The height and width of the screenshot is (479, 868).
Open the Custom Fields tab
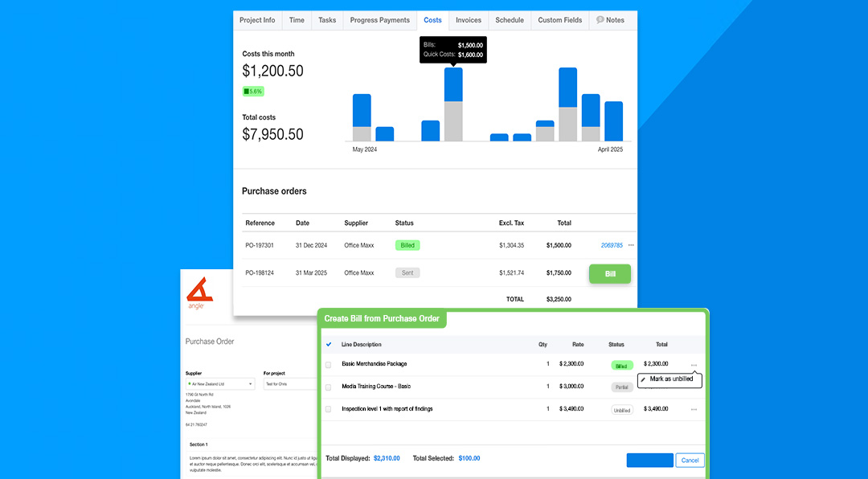(559, 20)
